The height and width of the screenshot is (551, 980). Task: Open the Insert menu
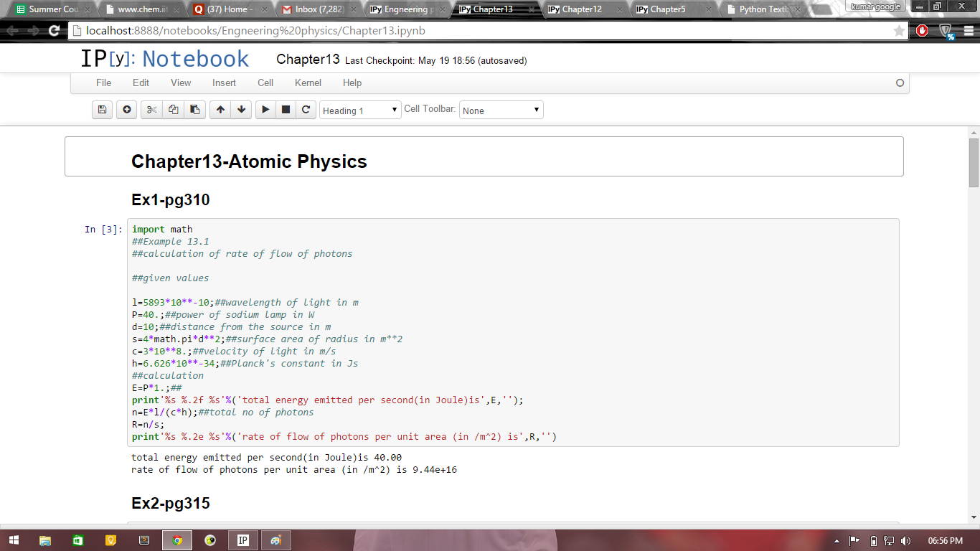coord(224,83)
